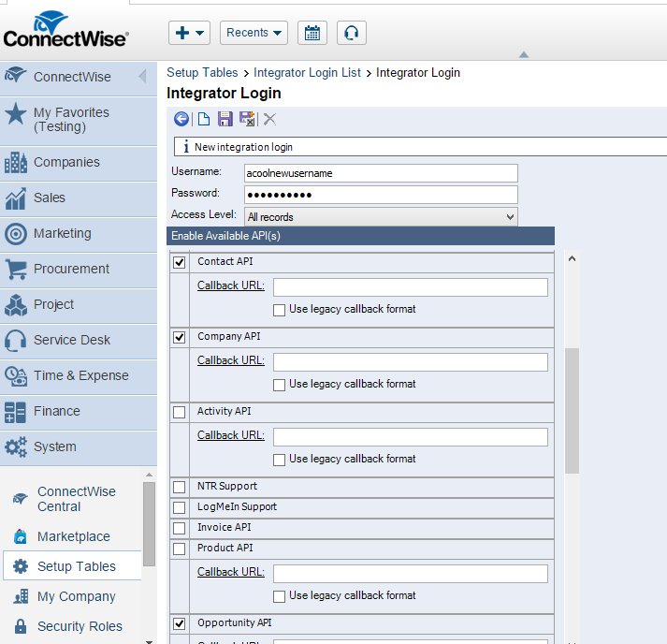Click the Marketplace bag icon

click(x=21, y=536)
